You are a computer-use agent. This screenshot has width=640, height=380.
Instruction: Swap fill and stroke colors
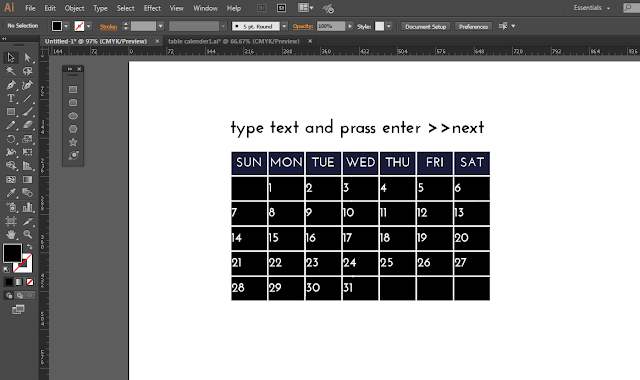29,247
